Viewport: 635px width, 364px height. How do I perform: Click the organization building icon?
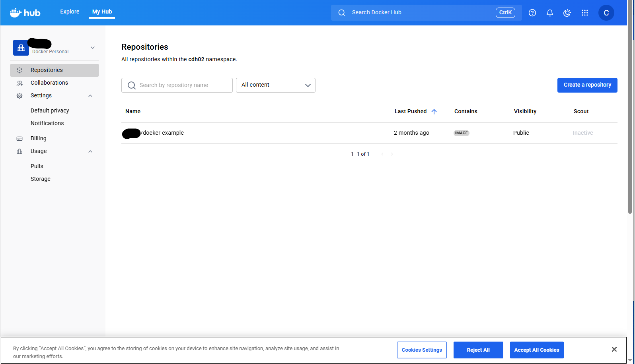tap(21, 48)
